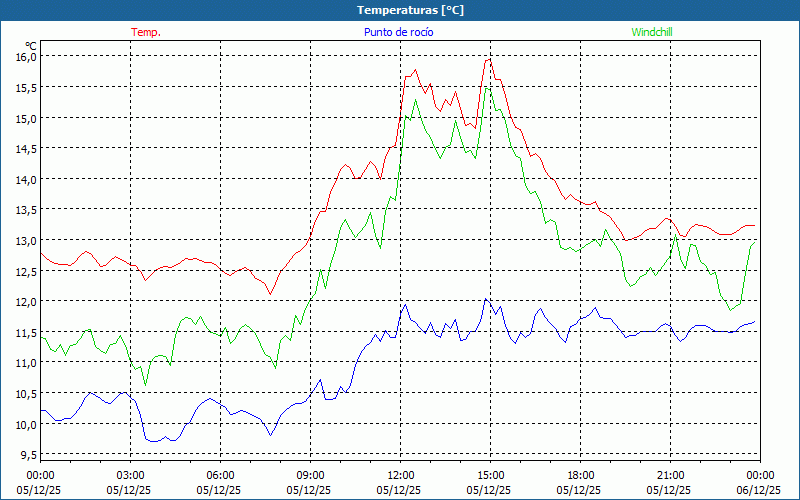Click the 15:00 x-axis time label

[x=490, y=475]
